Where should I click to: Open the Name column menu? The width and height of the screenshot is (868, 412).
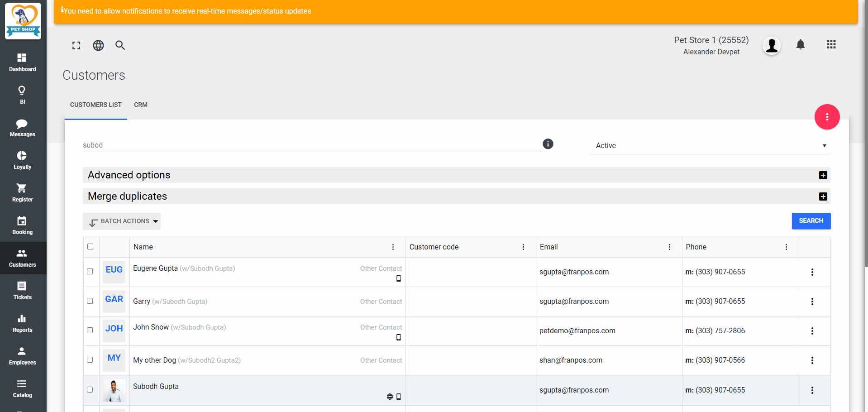coord(393,247)
